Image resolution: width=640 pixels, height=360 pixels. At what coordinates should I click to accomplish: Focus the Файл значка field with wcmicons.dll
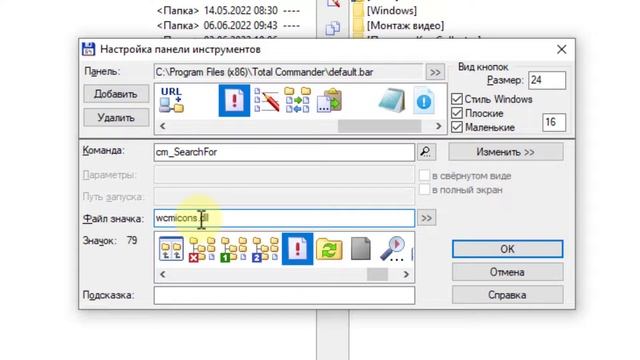pos(284,218)
